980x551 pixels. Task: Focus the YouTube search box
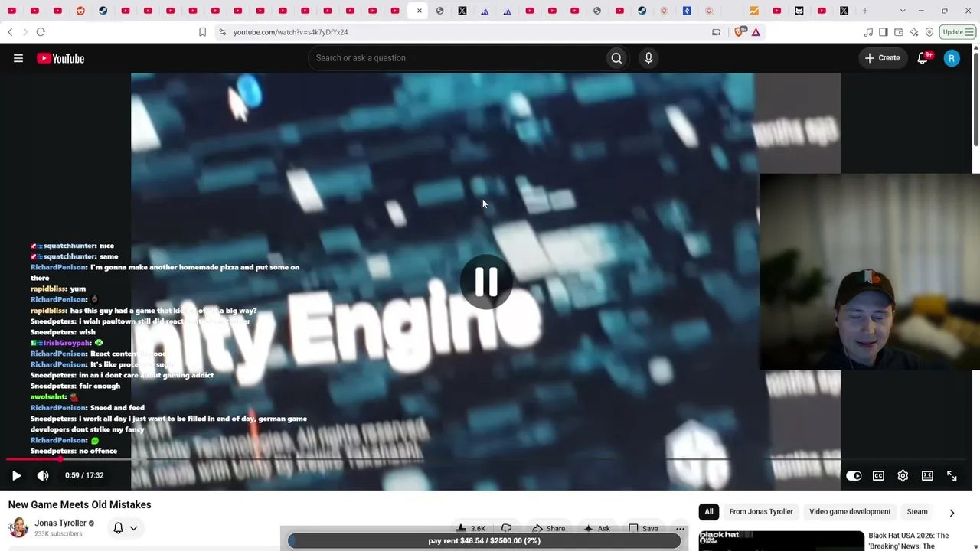(458, 58)
